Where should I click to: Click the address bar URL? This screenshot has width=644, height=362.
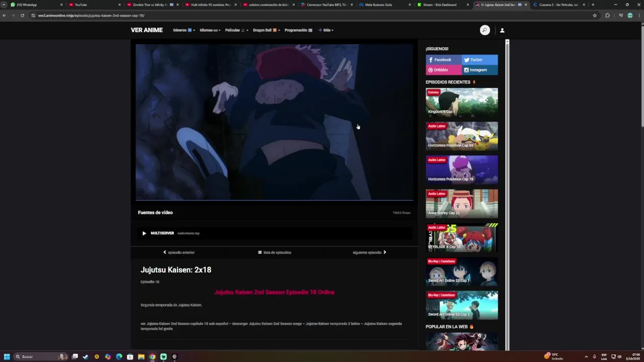click(x=91, y=16)
